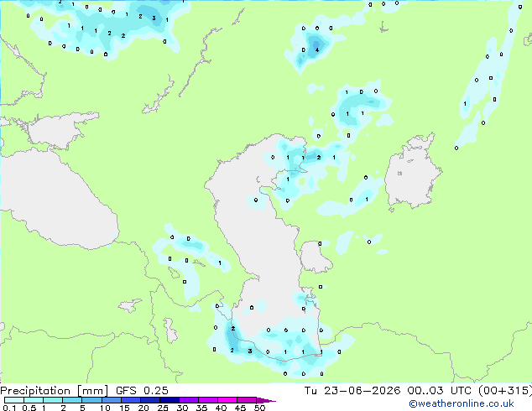Click the 'Tu 23-06-2026' date text
Screen dimensions: 532x411
(x=352, y=391)
